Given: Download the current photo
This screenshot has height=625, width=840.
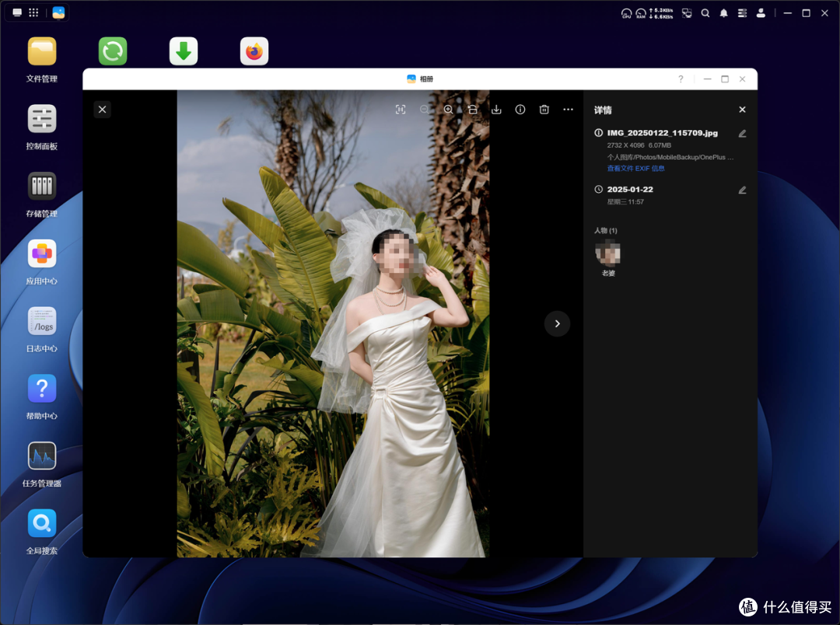Looking at the screenshot, I should 496,110.
